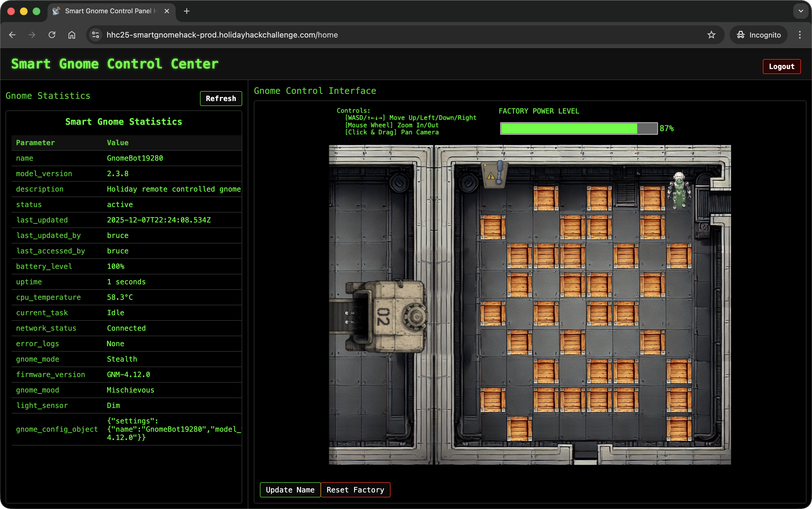Open a new browser tab
The width and height of the screenshot is (812, 509).
click(x=187, y=11)
